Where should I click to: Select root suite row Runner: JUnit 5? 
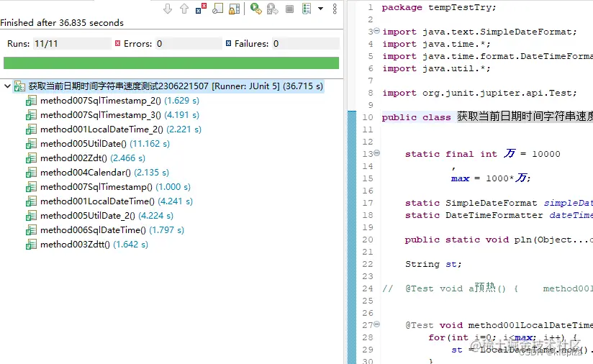coord(168,86)
